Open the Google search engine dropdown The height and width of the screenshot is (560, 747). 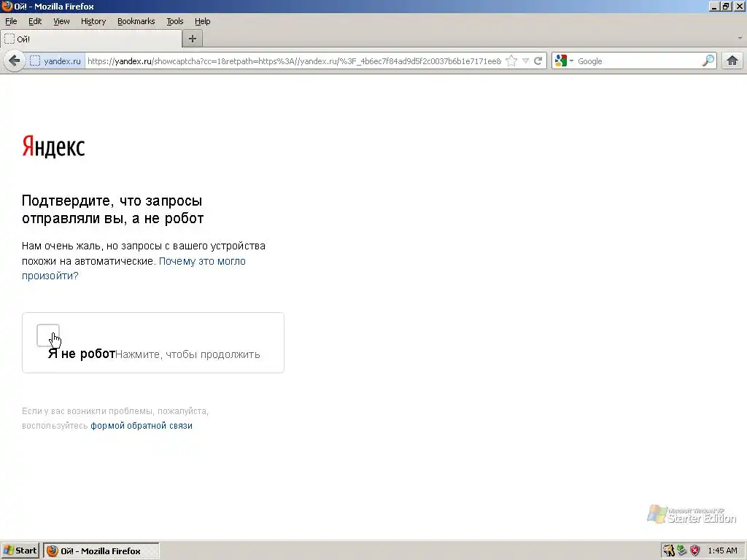click(564, 61)
